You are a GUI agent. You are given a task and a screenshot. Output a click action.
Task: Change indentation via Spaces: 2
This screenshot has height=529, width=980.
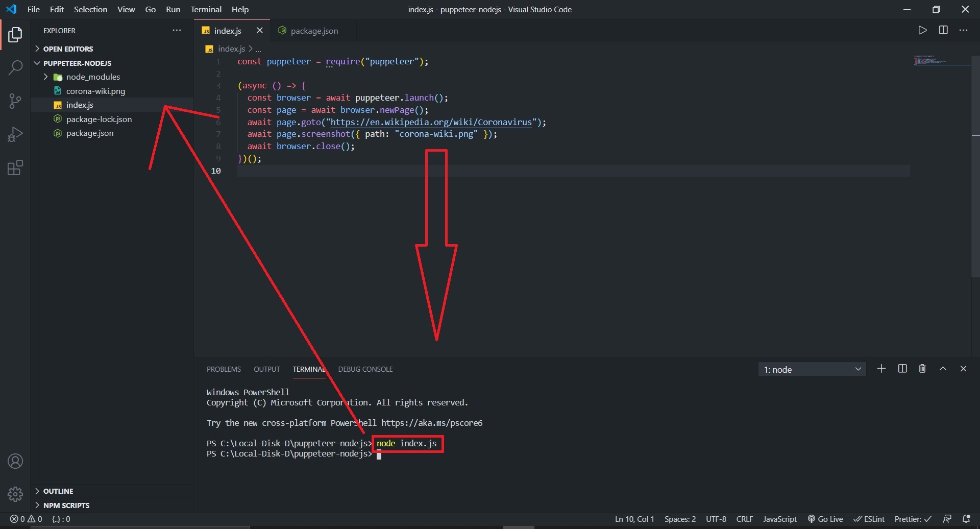680,519
